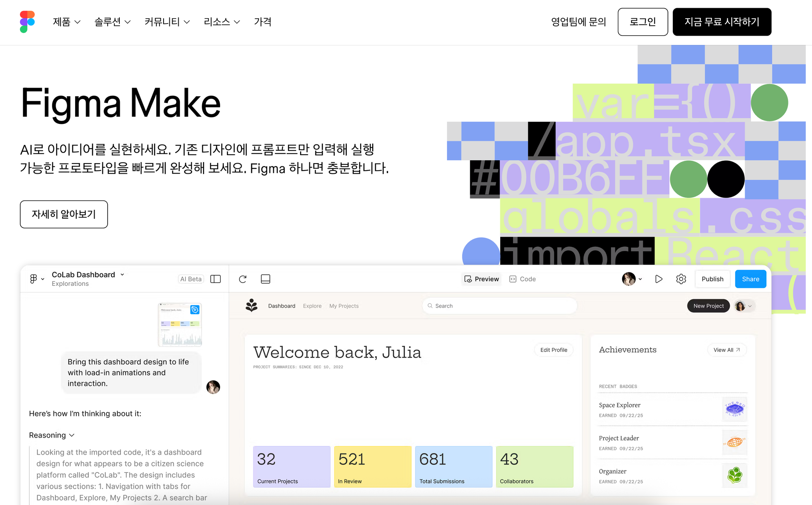Switch to the Preview tab

[x=482, y=279]
